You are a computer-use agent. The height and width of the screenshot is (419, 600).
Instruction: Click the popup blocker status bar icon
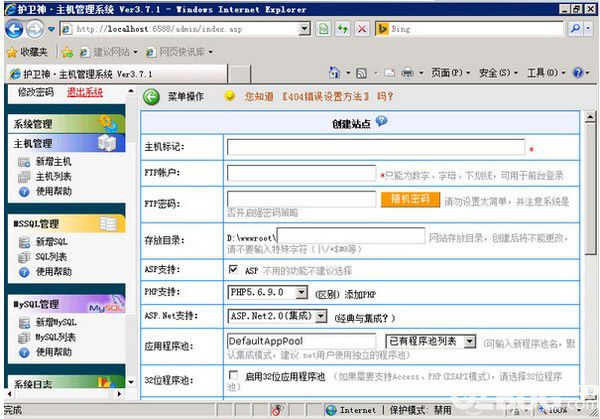pos(276,410)
